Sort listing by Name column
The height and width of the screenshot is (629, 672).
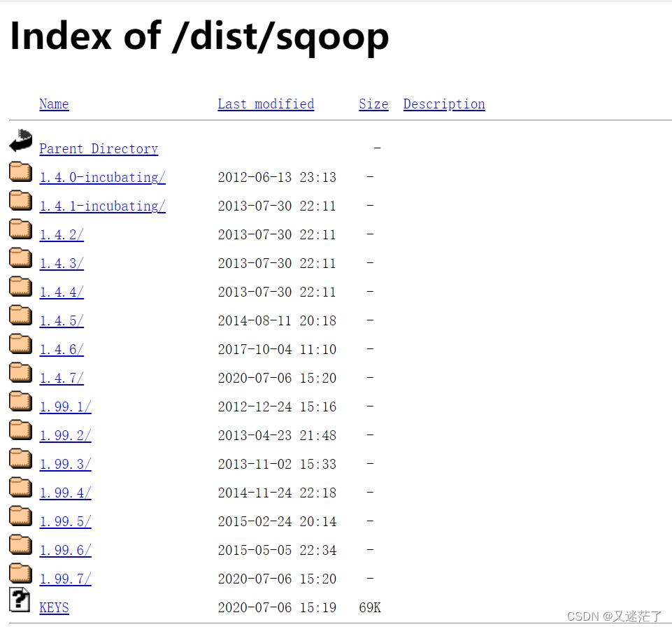pos(54,104)
